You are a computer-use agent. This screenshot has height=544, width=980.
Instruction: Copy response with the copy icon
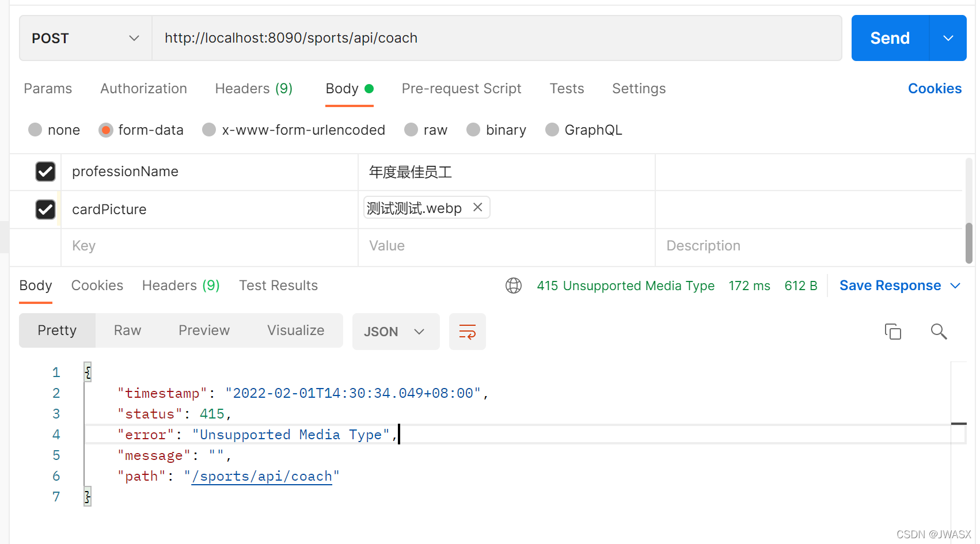click(892, 332)
